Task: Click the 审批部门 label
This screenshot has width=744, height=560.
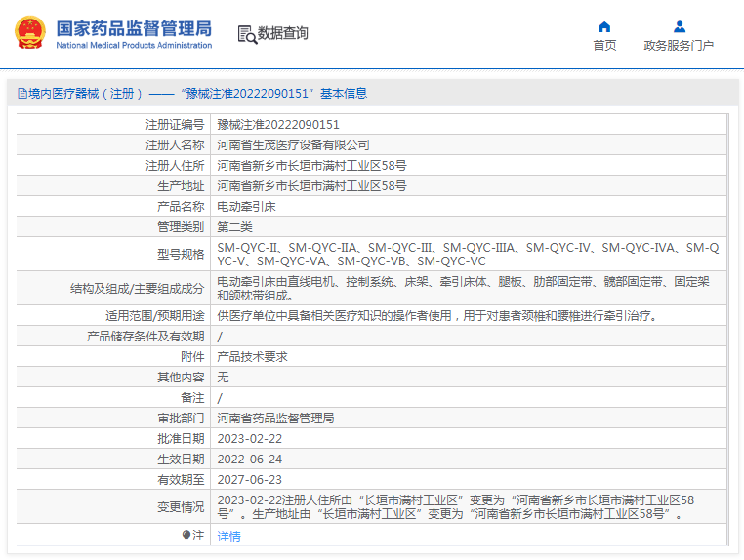Action: click(181, 418)
